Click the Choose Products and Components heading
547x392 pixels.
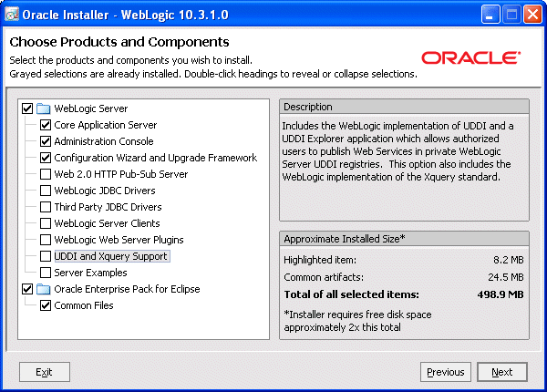(x=119, y=42)
